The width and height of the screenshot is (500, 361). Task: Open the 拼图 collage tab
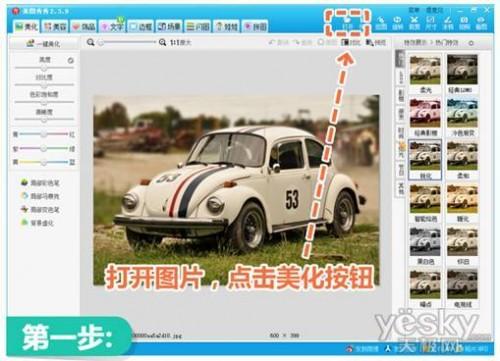[255, 26]
